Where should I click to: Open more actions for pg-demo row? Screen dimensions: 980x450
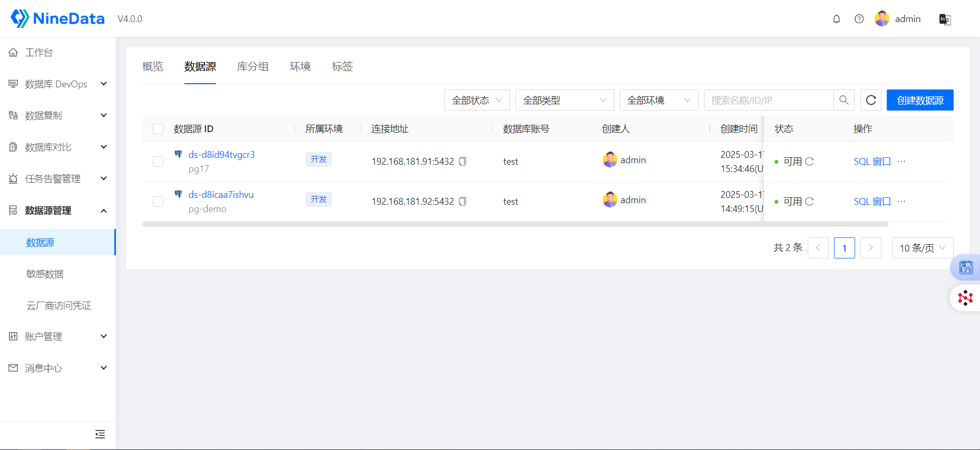tap(901, 202)
